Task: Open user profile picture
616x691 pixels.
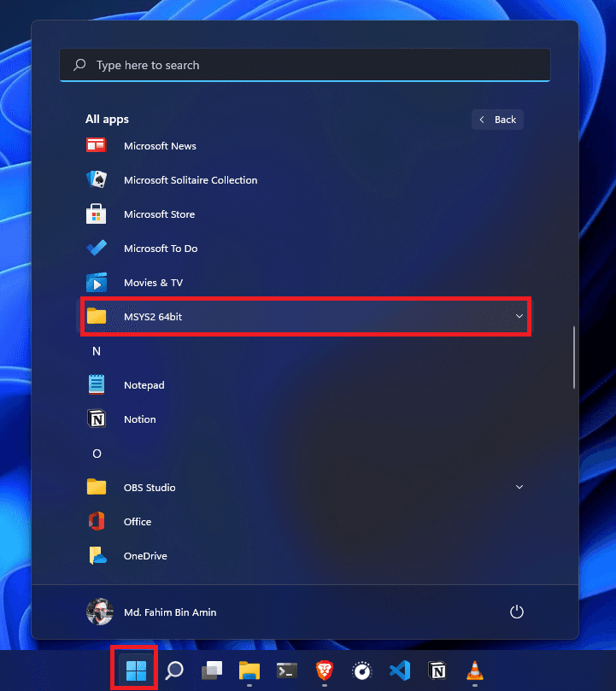Action: [x=100, y=612]
